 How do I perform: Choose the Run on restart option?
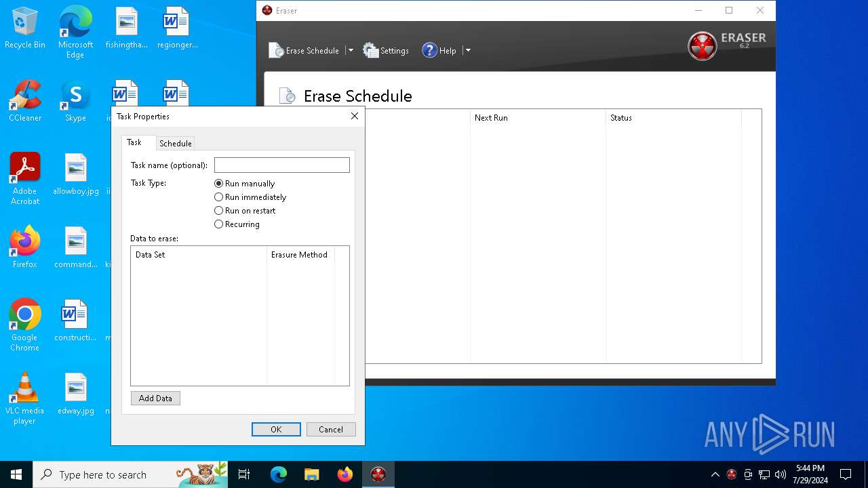coord(245,211)
